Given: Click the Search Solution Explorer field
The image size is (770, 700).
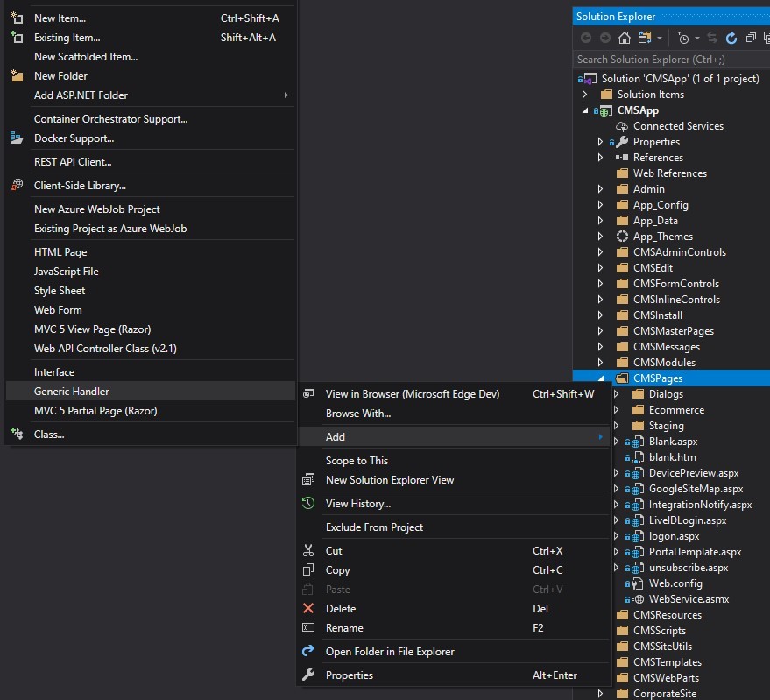Looking at the screenshot, I should pyautogui.click(x=671, y=60).
